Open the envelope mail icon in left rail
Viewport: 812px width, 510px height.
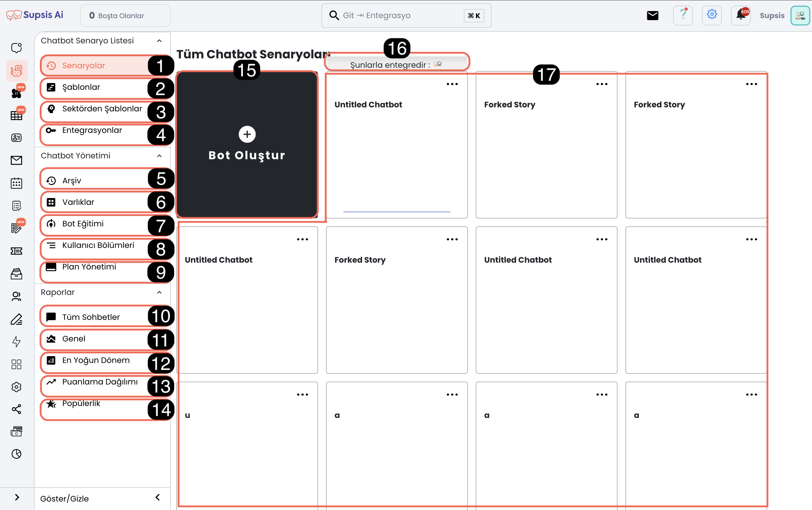pyautogui.click(x=16, y=160)
